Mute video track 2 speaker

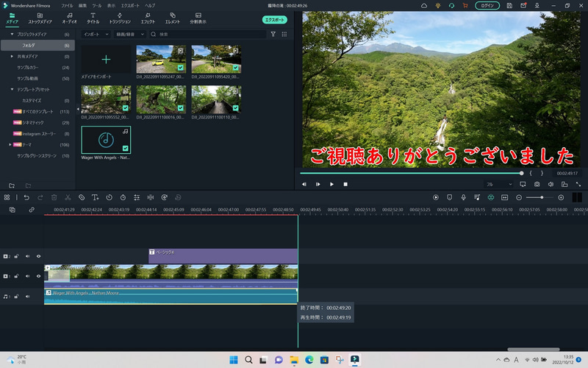27,256
